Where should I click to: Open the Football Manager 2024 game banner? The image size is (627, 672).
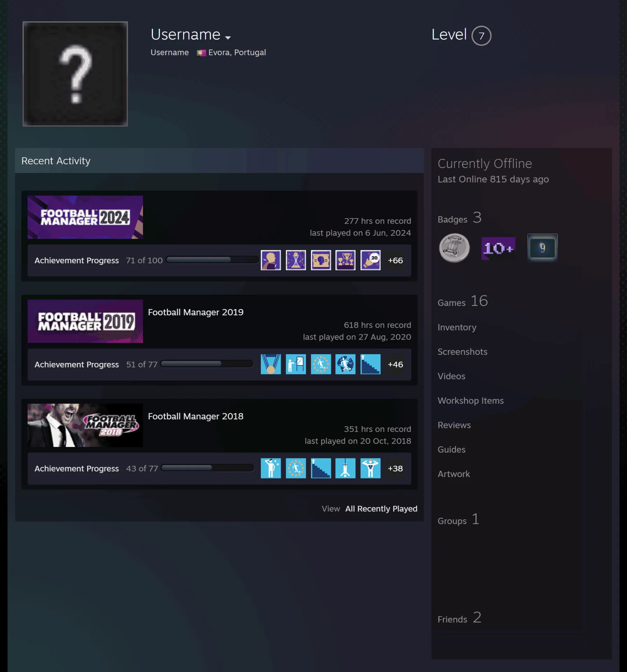[x=85, y=217]
